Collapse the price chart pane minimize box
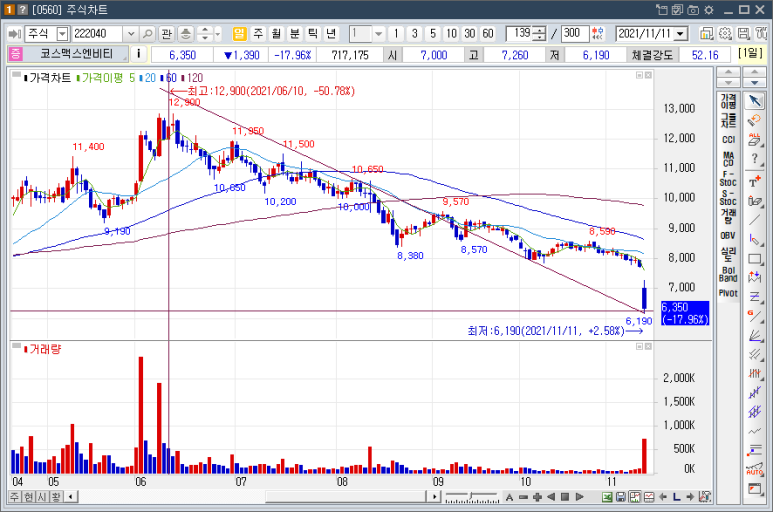Image resolution: width=773 pixels, height=512 pixels. 639,75
